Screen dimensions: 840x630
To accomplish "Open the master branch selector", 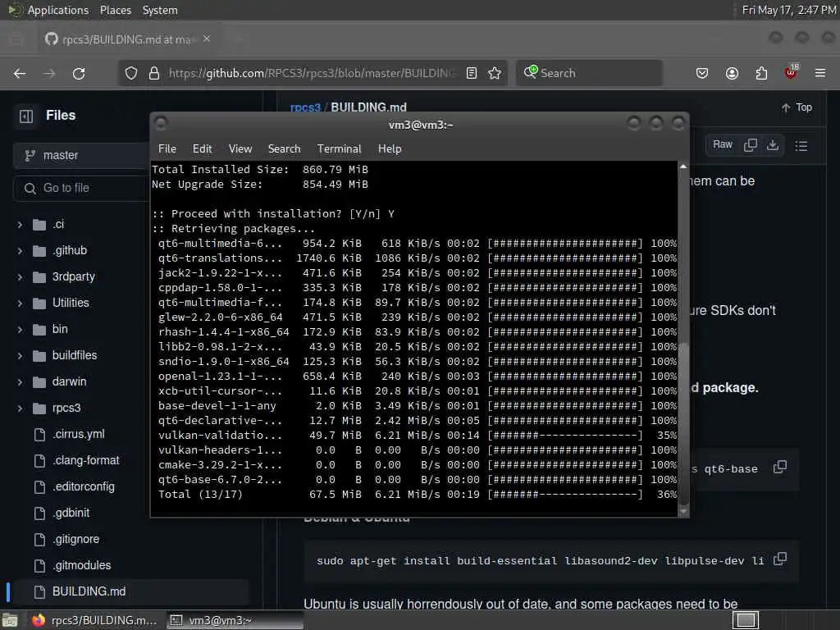I will coord(80,155).
